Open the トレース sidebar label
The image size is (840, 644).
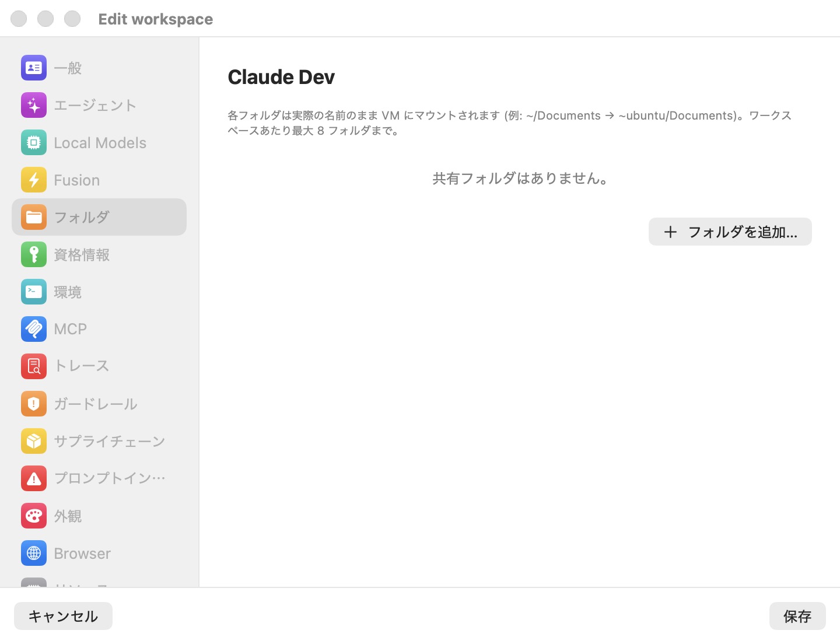tap(82, 366)
